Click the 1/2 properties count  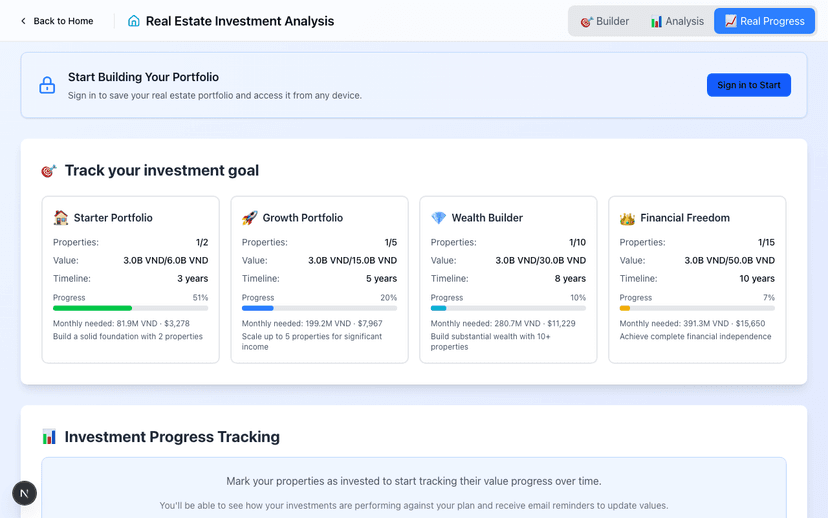pos(202,242)
